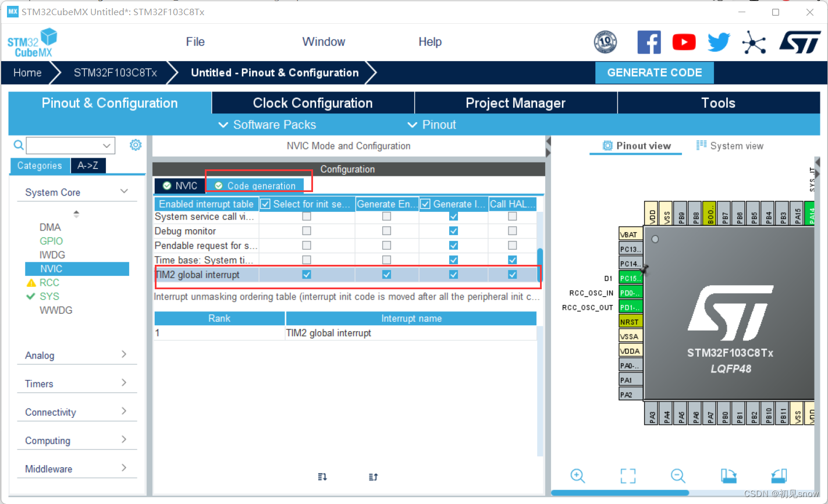
Task: Select RCC in the System Core list
Action: [x=49, y=282]
